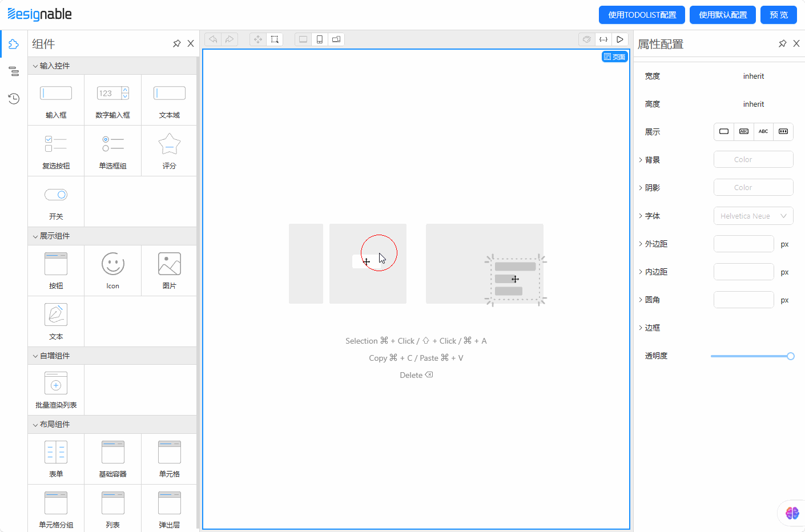Click the Designable logo
Screen dimensions: 805x532
39,14
